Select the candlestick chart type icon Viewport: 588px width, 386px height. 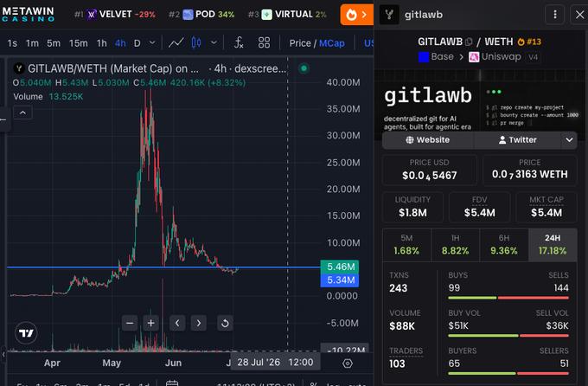(196, 42)
